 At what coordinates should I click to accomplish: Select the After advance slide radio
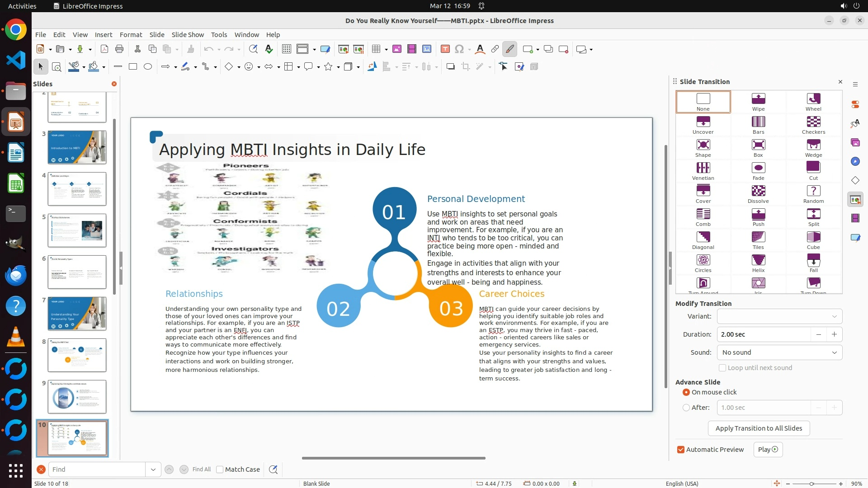[686, 408]
